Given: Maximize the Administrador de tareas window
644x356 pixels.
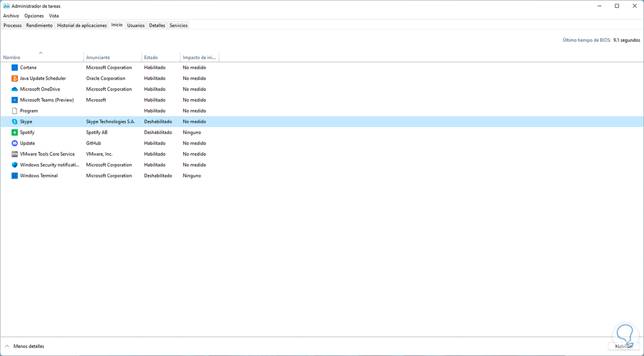Looking at the screenshot, I should tap(617, 6).
